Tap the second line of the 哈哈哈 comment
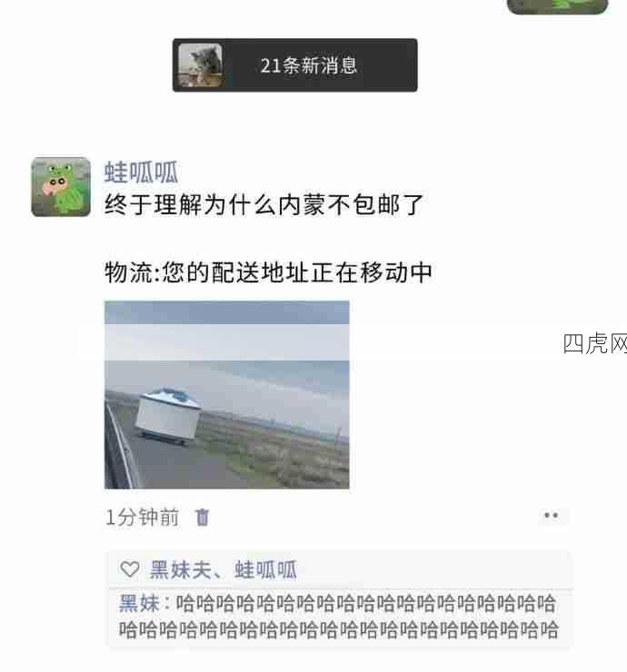This screenshot has height=672, width=627. coord(339,629)
